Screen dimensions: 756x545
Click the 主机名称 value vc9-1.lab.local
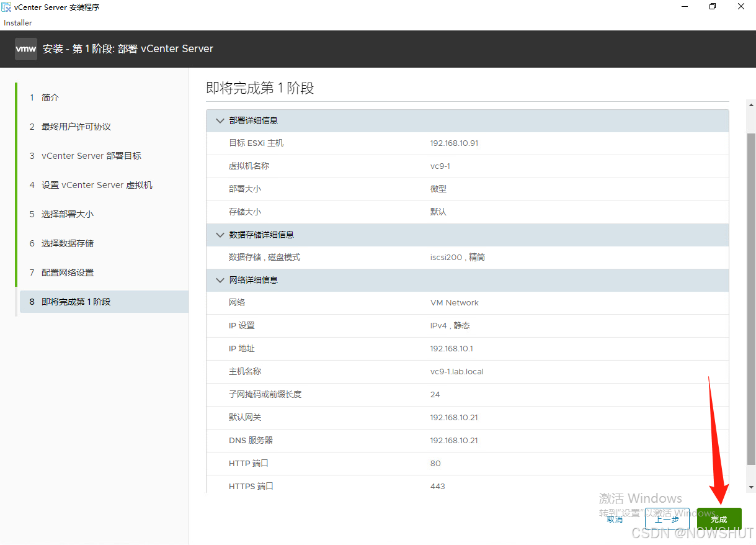[456, 372]
